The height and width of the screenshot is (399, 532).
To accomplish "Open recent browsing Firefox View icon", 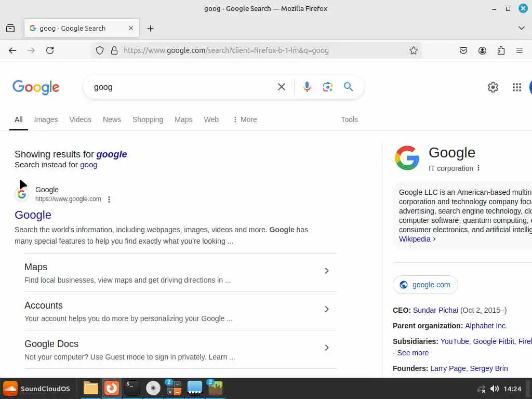I will (x=10, y=28).
